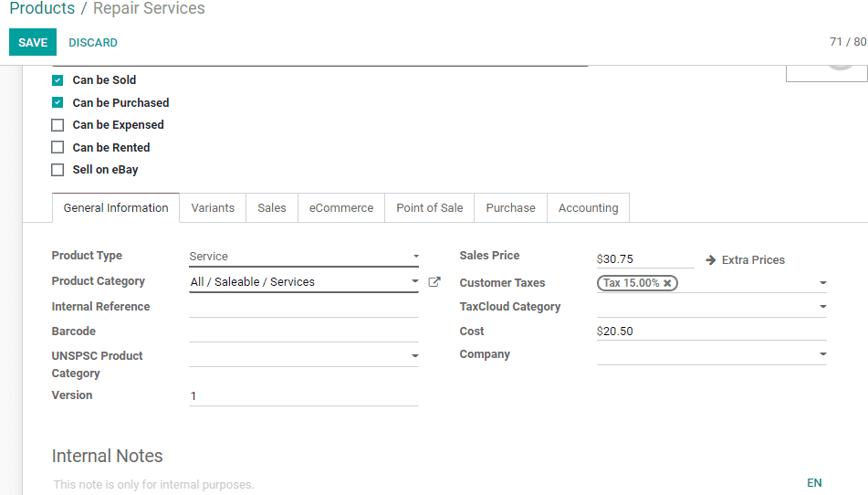Click the EN language button
Viewport: 868px width, 495px height.
814,483
